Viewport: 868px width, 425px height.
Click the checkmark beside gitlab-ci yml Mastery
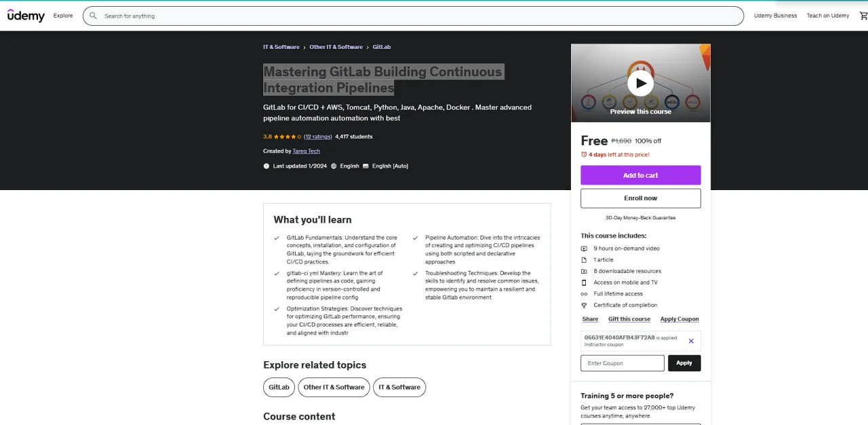[277, 273]
